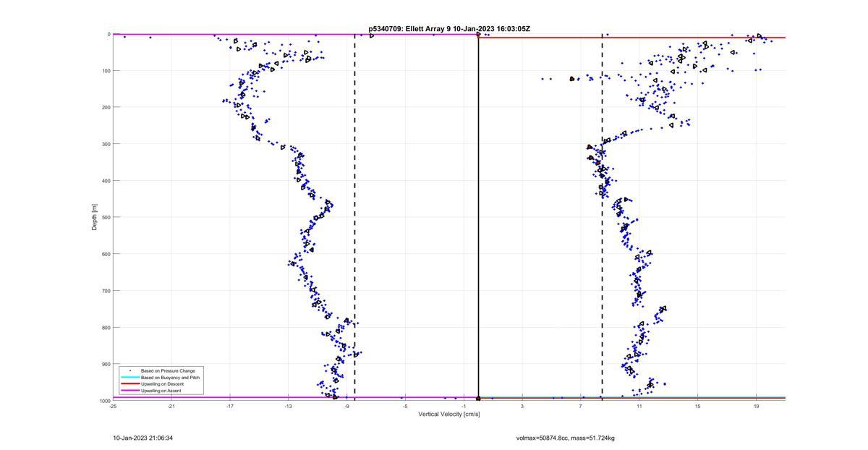Click the cyan line swatch in legend
This screenshot has height=450, width=868.
129,378
